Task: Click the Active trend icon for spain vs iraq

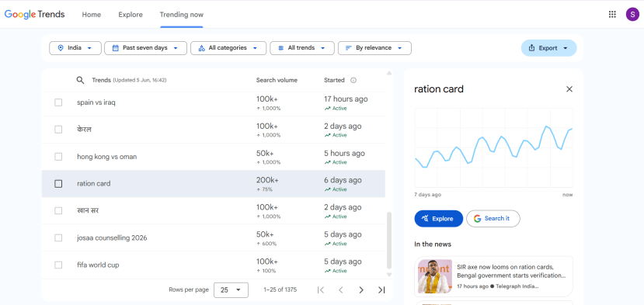Action: 327,109
